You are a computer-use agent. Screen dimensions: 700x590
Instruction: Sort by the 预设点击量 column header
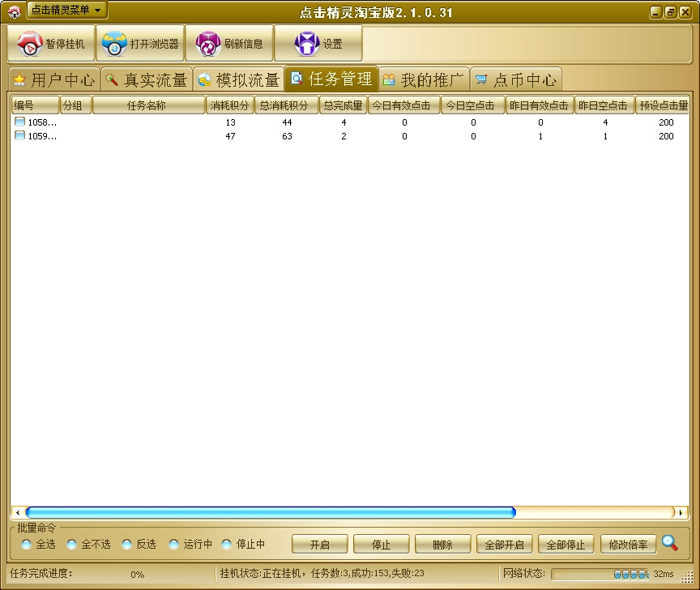663,105
